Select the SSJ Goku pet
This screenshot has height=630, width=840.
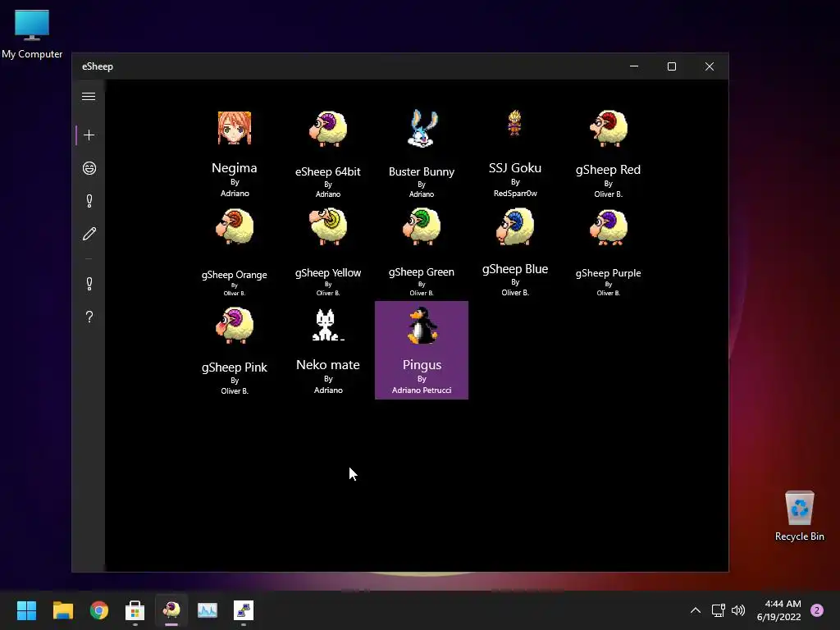(515, 153)
